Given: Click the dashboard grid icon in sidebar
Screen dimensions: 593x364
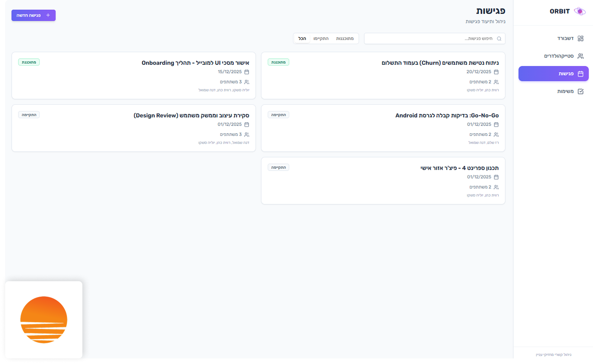Looking at the screenshot, I should coord(580,38).
